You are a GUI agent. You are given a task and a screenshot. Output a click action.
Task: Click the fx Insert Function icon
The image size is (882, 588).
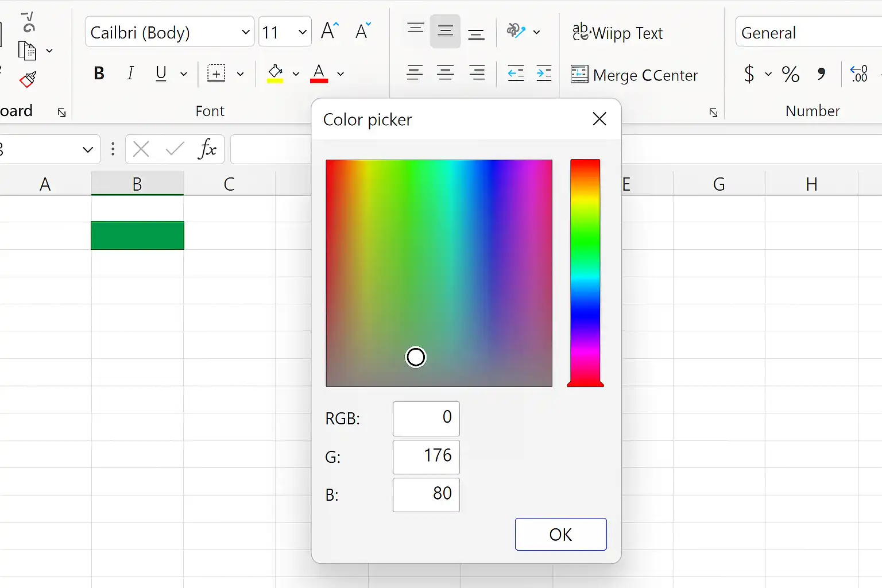(x=207, y=149)
